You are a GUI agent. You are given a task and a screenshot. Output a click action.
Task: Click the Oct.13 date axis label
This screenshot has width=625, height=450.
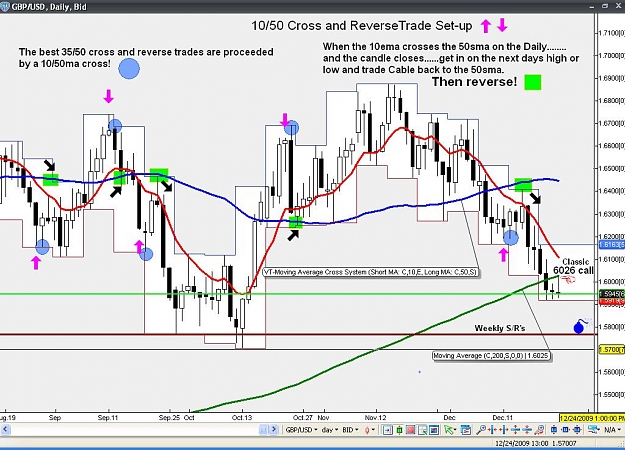242,418
